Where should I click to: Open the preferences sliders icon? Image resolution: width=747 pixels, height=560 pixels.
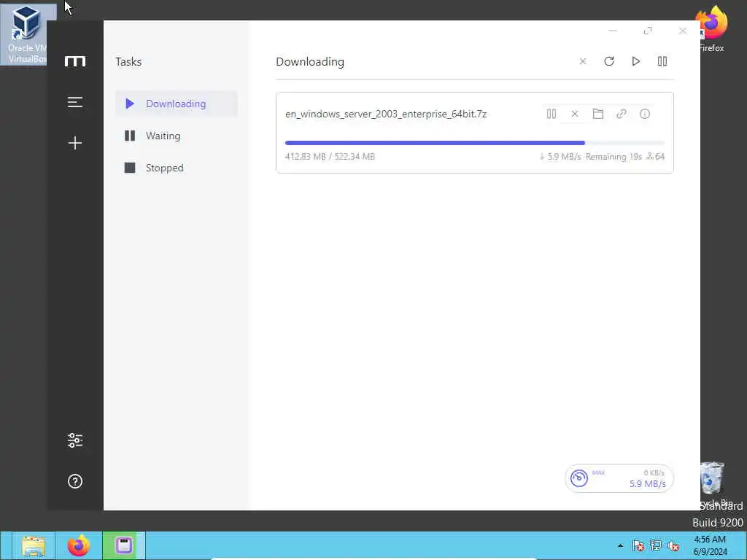pyautogui.click(x=75, y=440)
